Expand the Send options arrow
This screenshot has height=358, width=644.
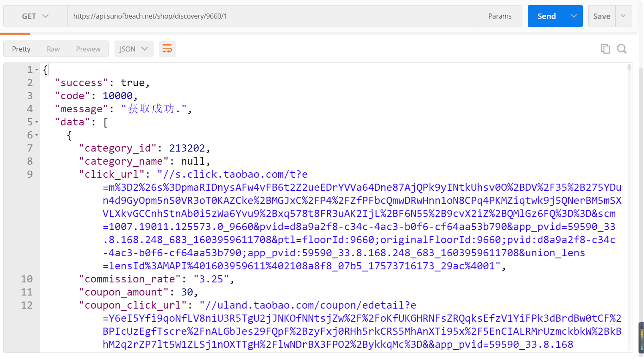point(574,16)
